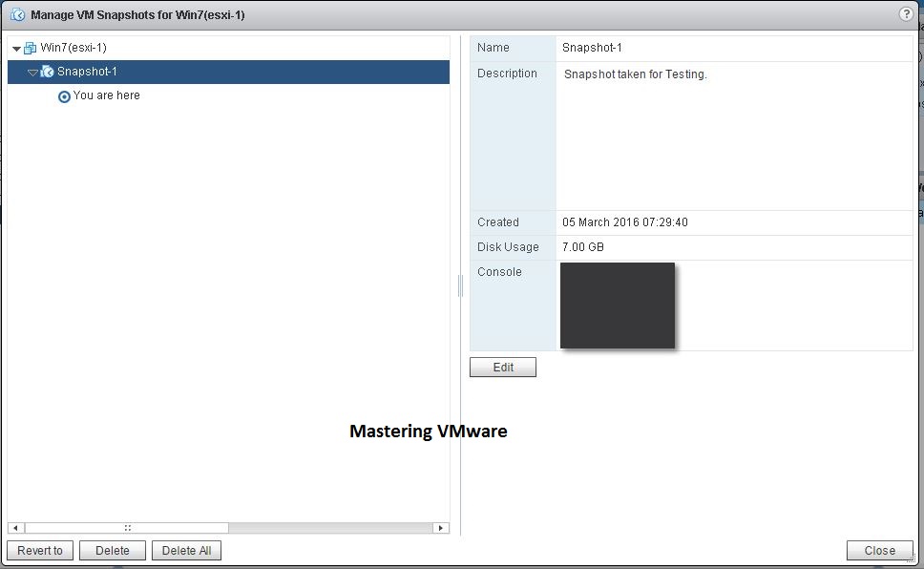The width and height of the screenshot is (924, 569).
Task: Revert to the selected snapshot
Action: pyautogui.click(x=40, y=550)
